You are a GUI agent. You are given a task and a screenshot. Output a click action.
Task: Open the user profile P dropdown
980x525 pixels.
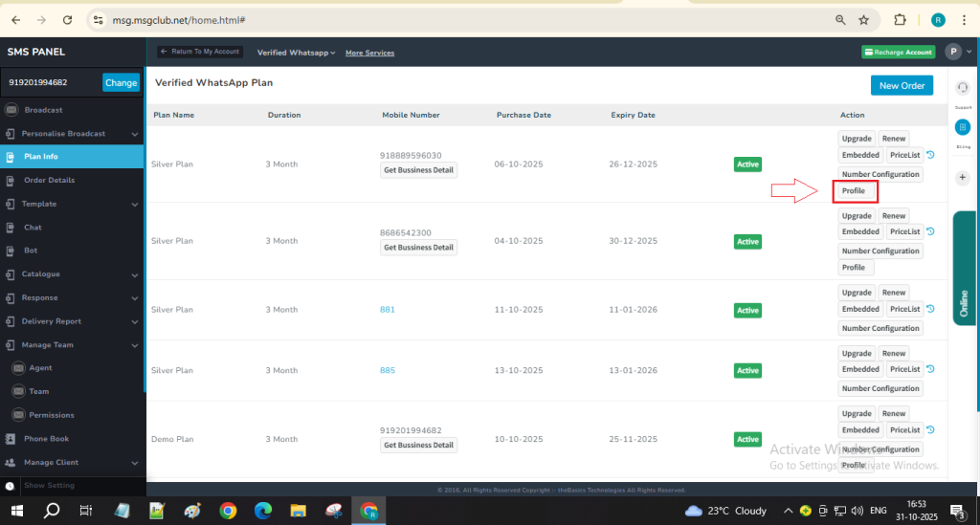coord(953,53)
